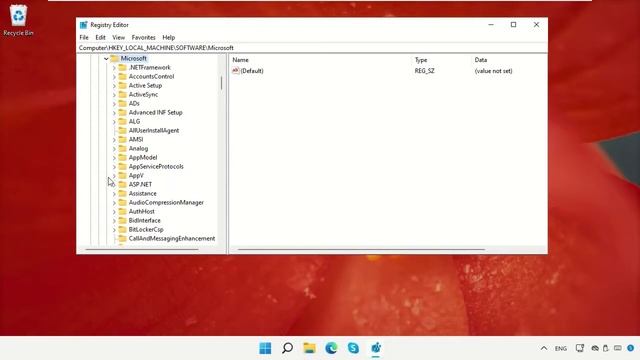Expand the Active Setup key

[x=114, y=86]
